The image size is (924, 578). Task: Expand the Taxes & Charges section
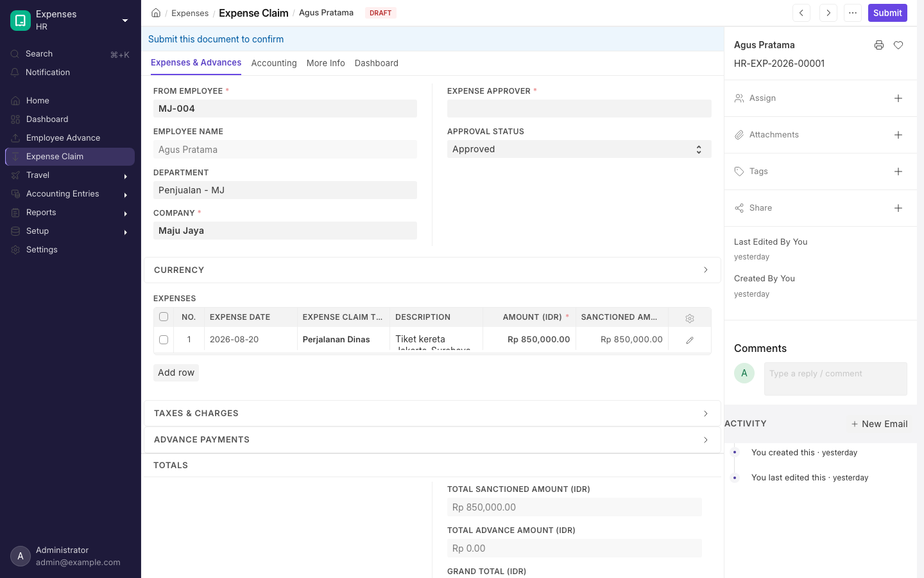point(432,414)
